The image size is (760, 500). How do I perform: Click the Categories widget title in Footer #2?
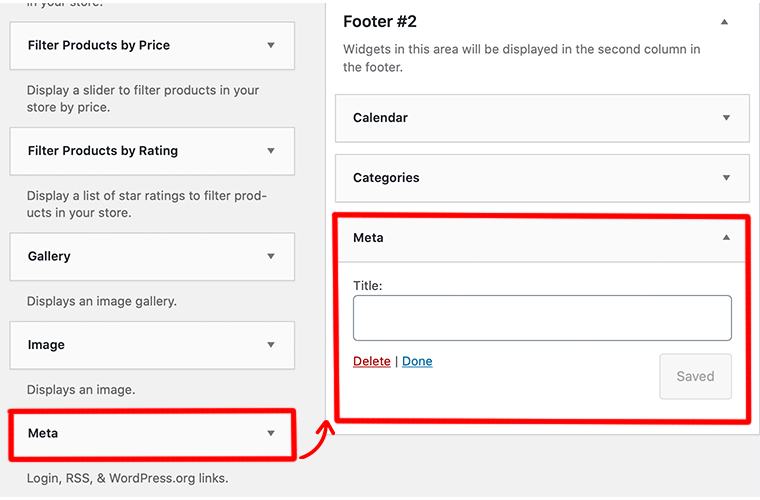pos(386,178)
